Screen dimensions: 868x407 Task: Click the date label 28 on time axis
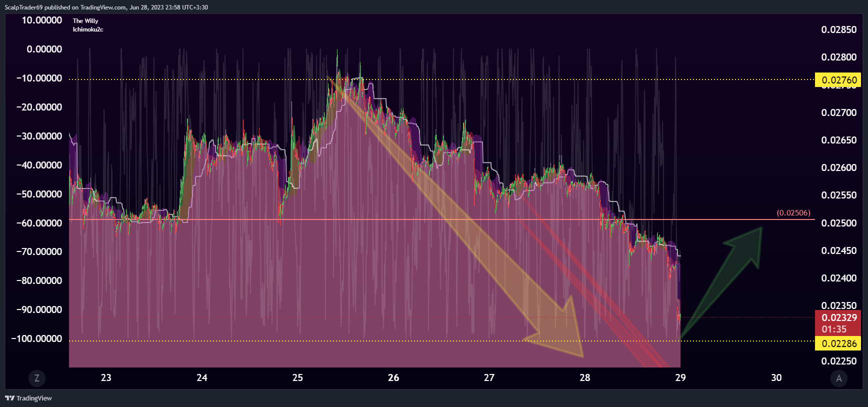pyautogui.click(x=585, y=378)
